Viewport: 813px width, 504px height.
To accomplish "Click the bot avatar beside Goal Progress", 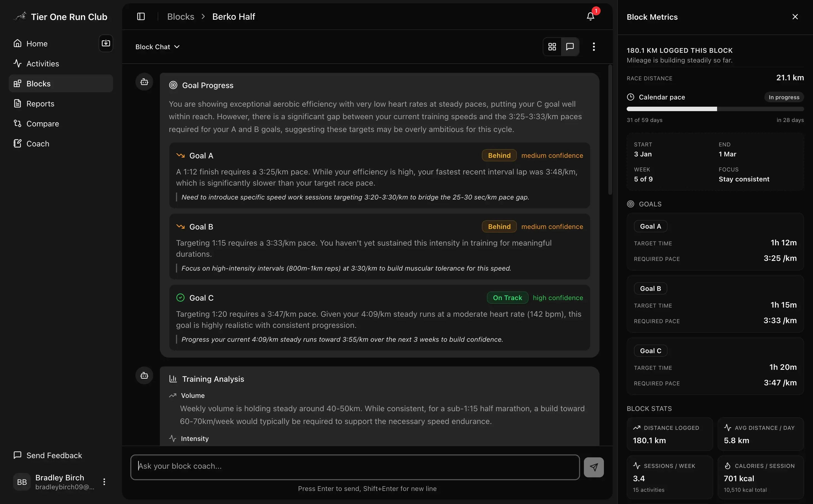I will click(x=144, y=82).
